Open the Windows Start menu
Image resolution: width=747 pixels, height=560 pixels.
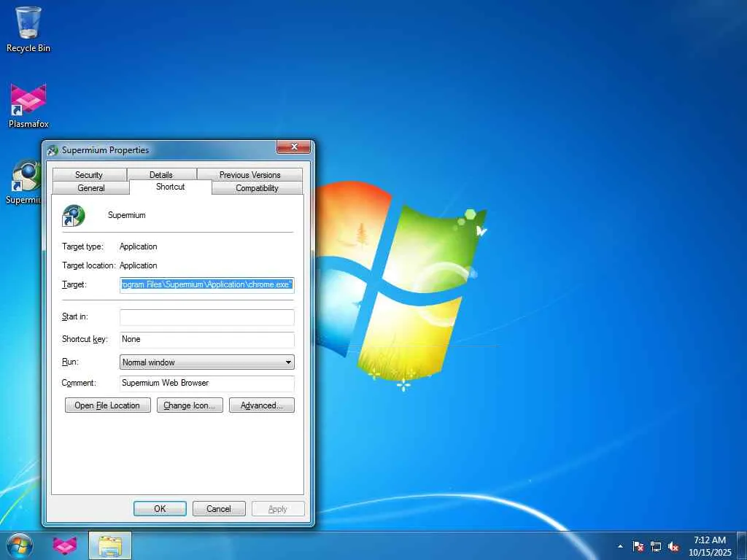tap(20, 545)
